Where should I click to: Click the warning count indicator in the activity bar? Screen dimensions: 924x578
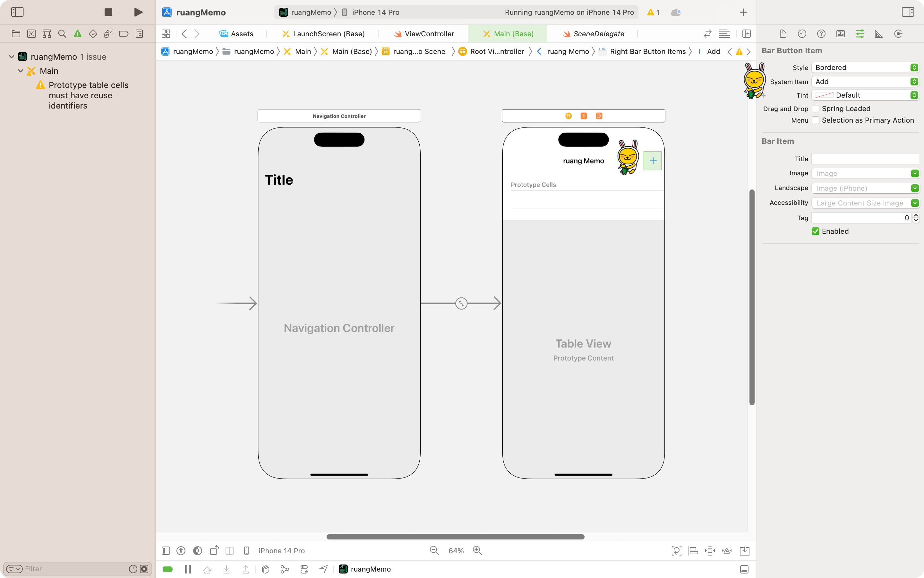[654, 12]
